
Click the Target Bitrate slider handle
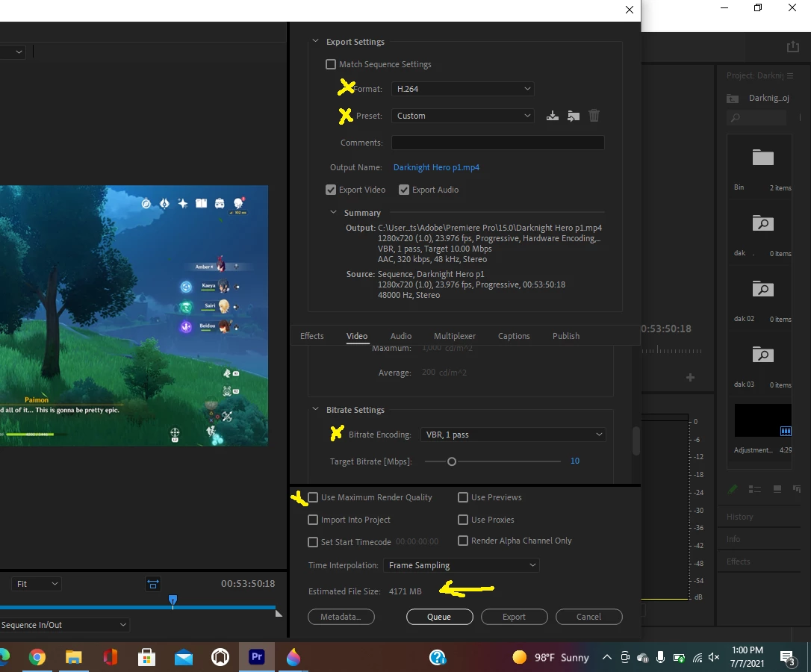452,461
